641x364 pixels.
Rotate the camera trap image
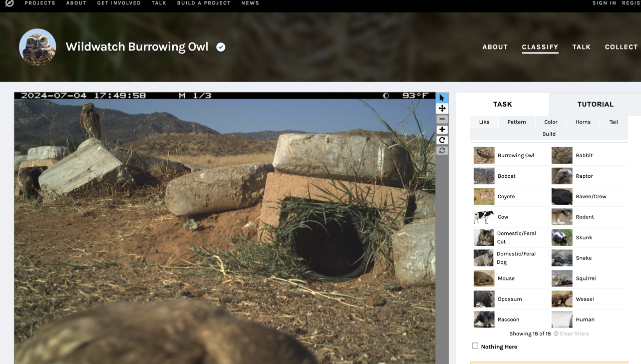pos(442,140)
